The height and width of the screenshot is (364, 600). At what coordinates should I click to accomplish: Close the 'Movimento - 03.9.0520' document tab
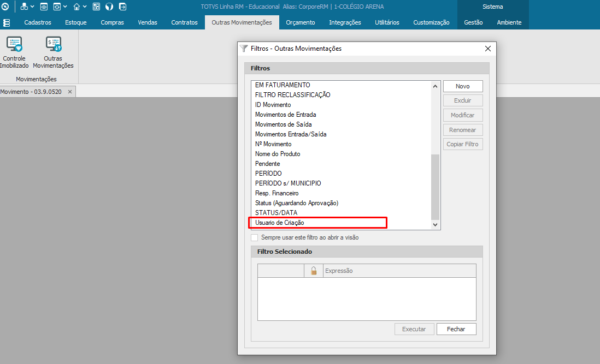[69, 92]
